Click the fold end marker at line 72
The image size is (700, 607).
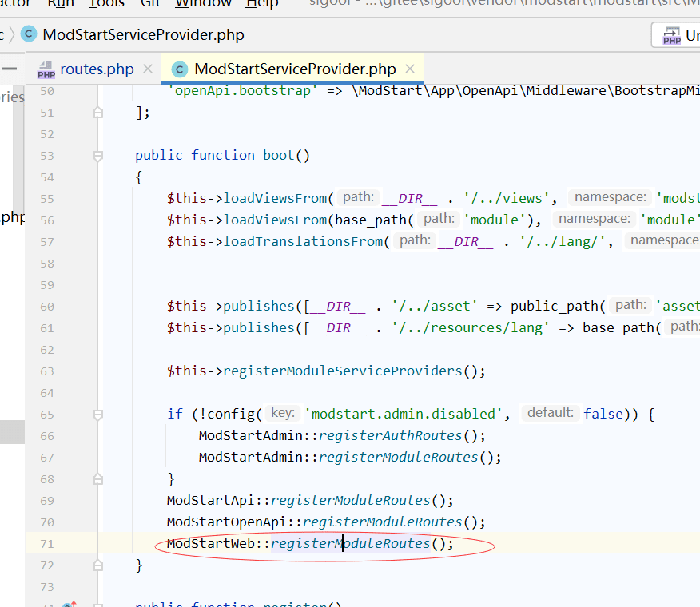[98, 565]
